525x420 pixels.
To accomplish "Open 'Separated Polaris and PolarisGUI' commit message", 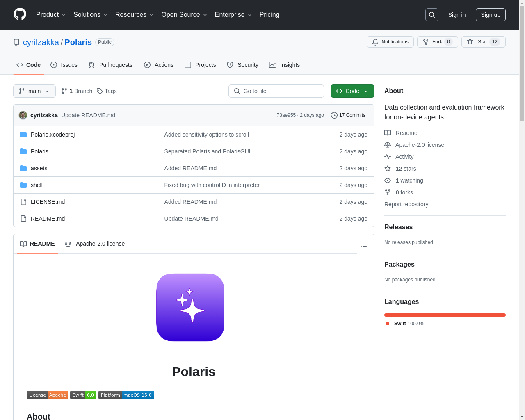I will 207,151.
